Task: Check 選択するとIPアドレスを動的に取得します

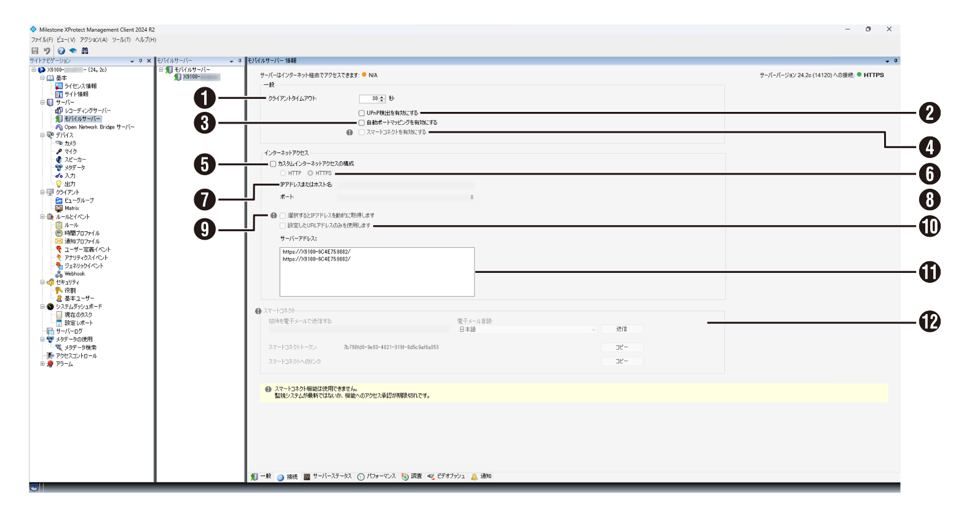Action: pos(283,216)
